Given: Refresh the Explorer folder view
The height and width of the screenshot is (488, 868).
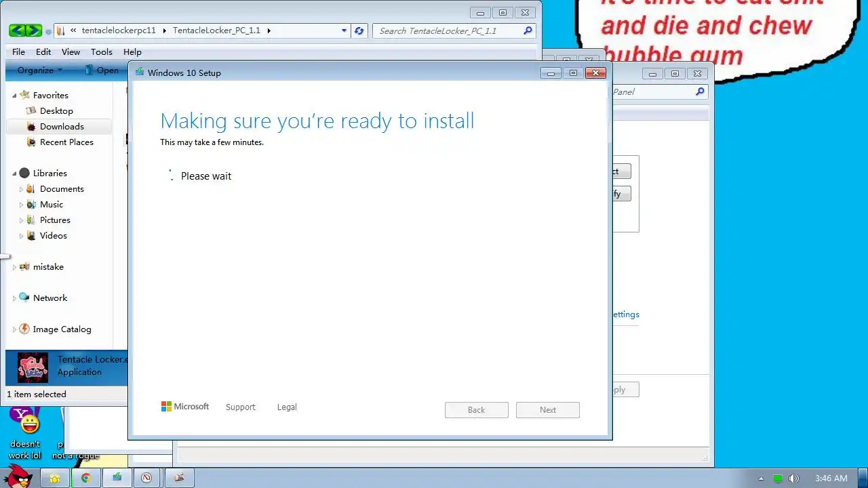Looking at the screenshot, I should (359, 30).
